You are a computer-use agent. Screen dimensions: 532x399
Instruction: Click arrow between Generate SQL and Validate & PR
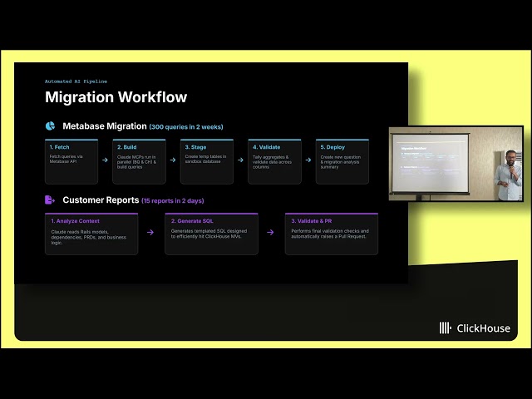pyautogui.click(x=270, y=233)
